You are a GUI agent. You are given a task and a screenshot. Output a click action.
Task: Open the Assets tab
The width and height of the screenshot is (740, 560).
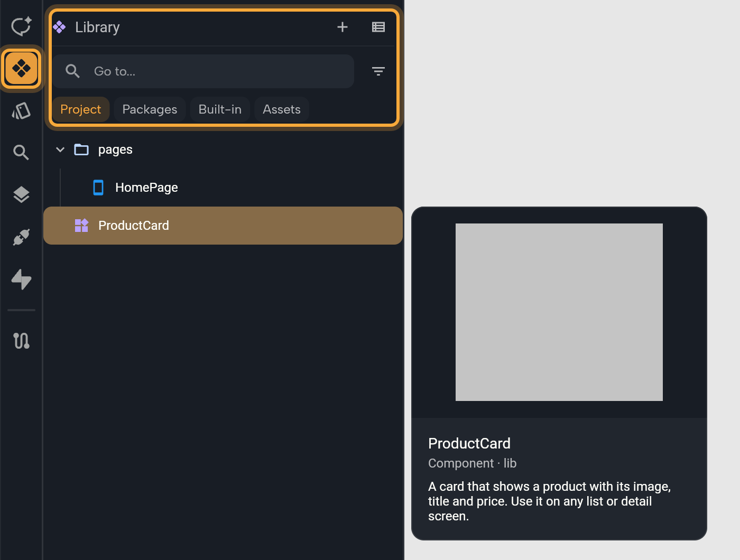tap(282, 109)
